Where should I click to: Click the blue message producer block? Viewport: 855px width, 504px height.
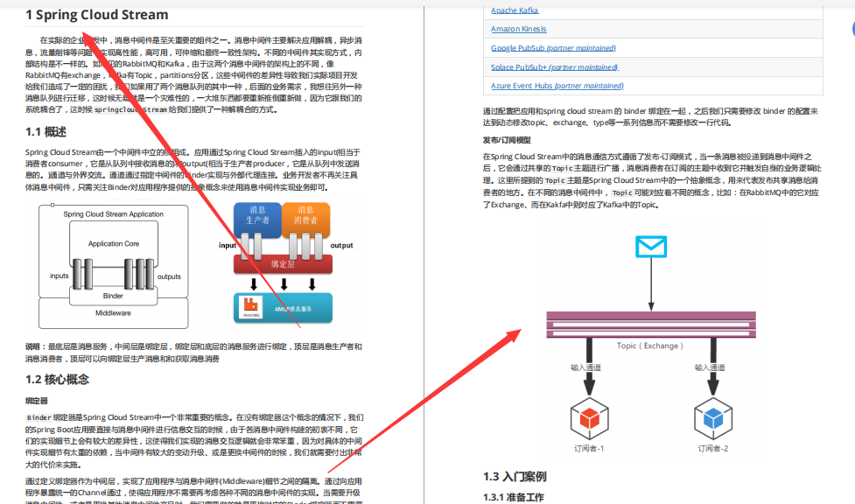[x=257, y=220]
